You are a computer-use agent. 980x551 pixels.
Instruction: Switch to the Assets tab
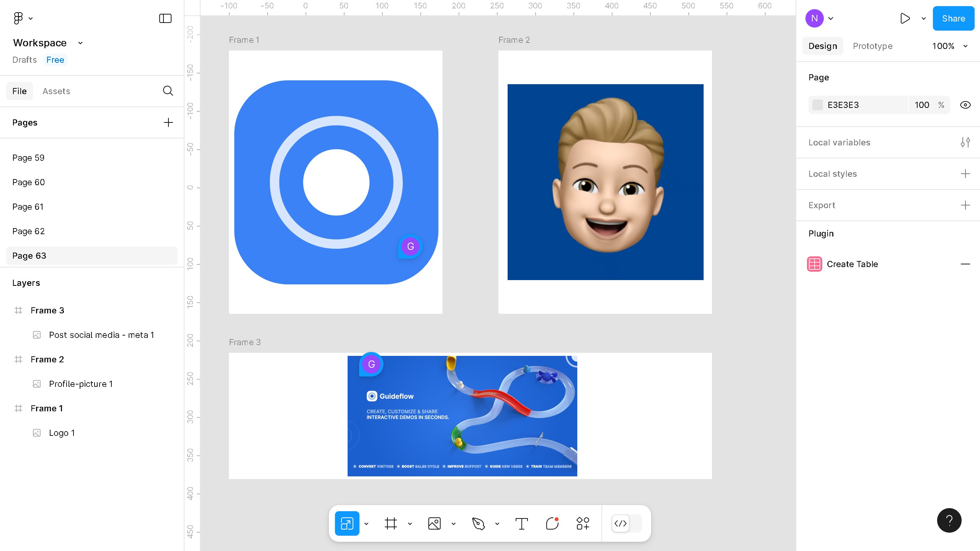56,91
